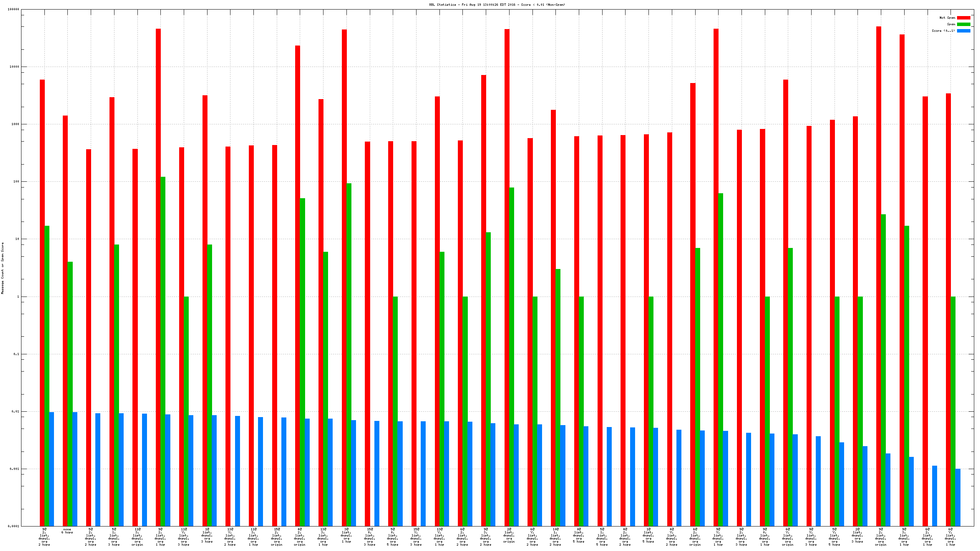This screenshot has width=980, height=551.
Task: Click 'Message Count or Spam Score' axis title
Action: (2, 268)
